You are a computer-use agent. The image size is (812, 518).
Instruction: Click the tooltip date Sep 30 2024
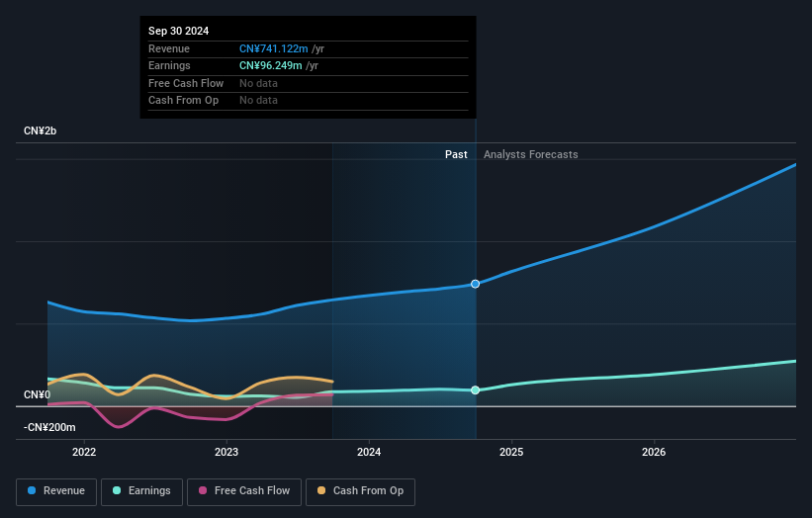[x=179, y=32]
